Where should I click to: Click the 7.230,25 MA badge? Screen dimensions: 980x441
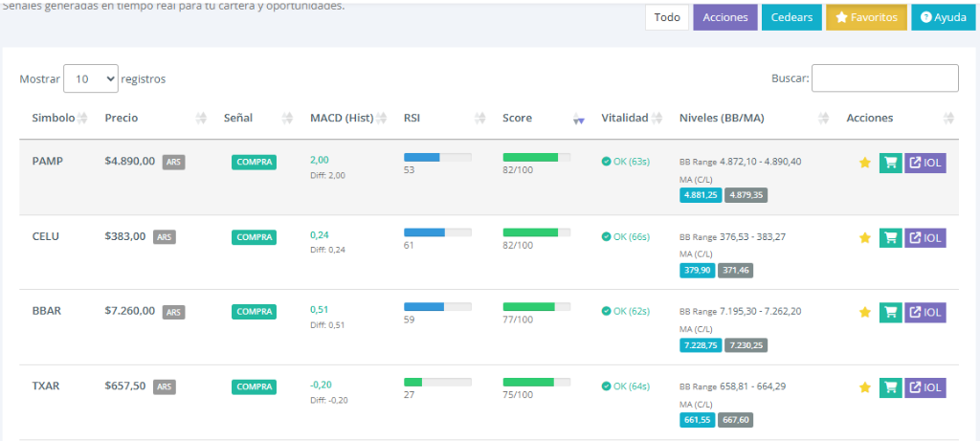746,344
